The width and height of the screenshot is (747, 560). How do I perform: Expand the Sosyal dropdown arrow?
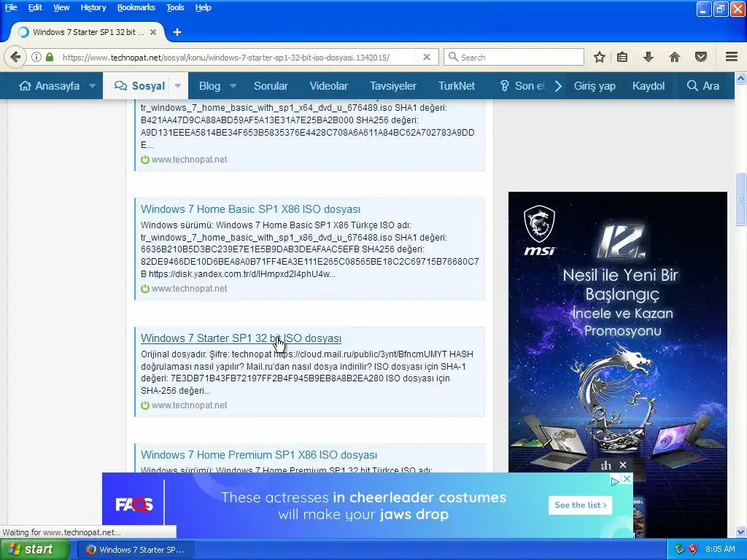click(178, 86)
